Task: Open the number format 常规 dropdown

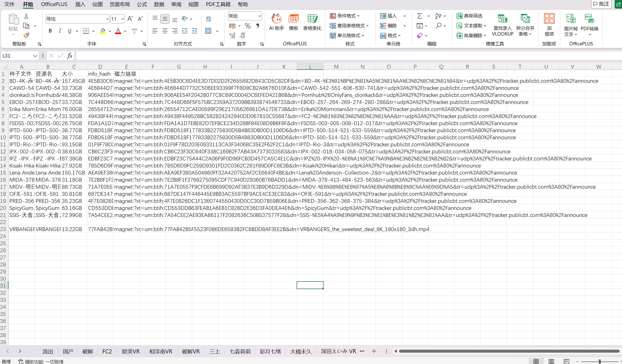Action: [260, 16]
